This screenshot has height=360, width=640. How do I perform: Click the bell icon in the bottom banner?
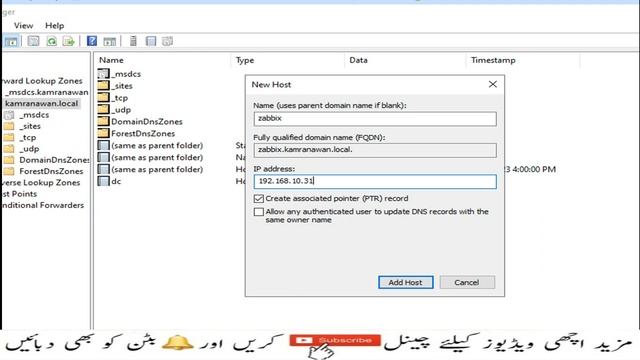click(x=178, y=343)
